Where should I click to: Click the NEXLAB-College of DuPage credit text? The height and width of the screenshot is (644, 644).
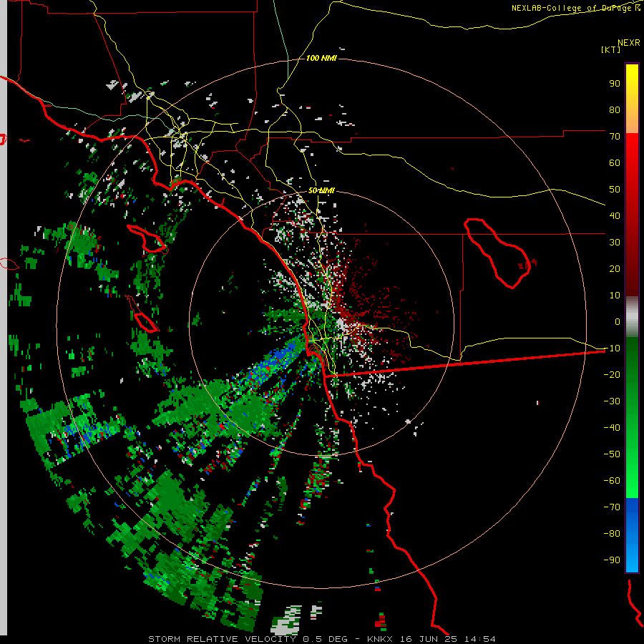(x=575, y=8)
